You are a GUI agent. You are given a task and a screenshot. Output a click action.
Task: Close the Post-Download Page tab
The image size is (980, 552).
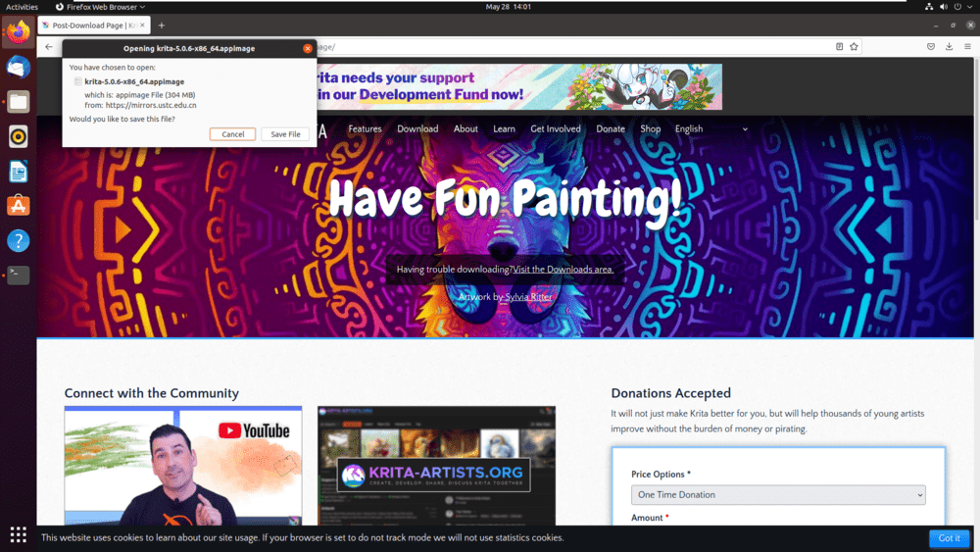[142, 25]
